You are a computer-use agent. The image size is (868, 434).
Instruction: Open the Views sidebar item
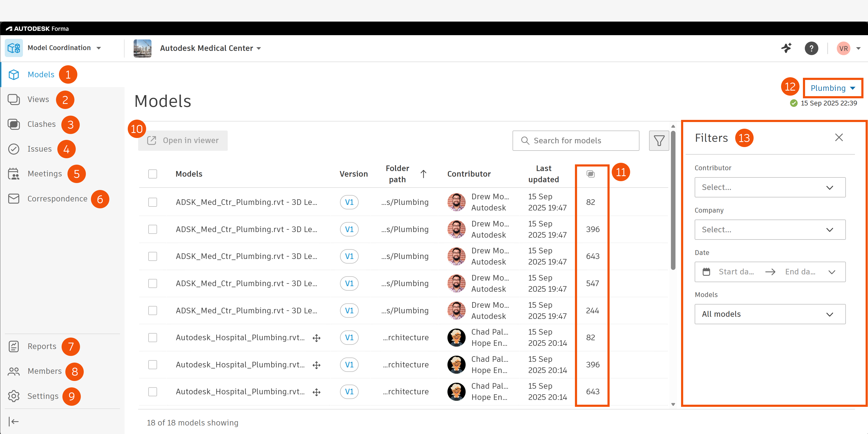point(38,99)
